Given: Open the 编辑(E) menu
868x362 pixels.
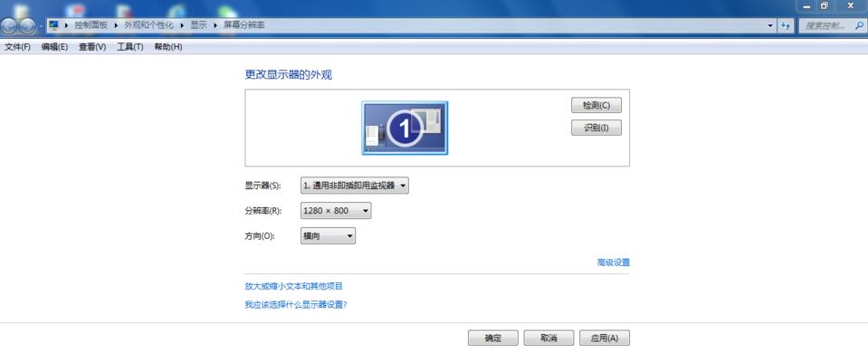Looking at the screenshot, I should tap(54, 47).
